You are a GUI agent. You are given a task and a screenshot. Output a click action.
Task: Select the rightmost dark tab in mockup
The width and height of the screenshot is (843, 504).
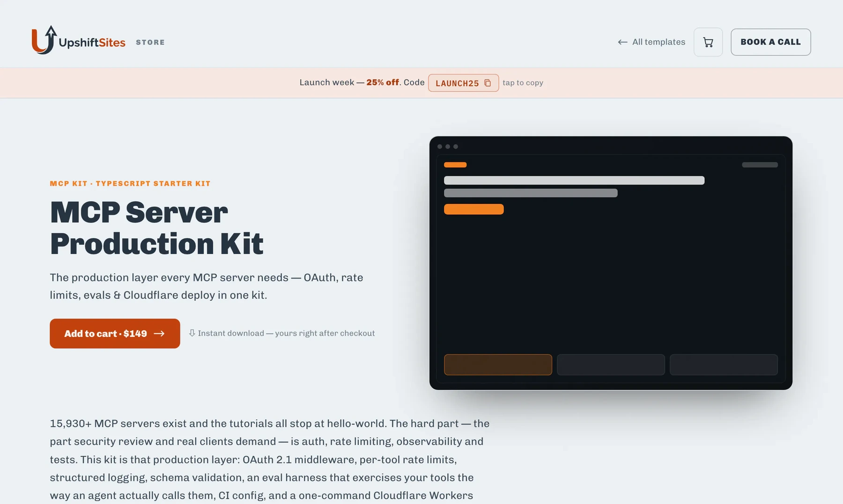click(x=724, y=365)
